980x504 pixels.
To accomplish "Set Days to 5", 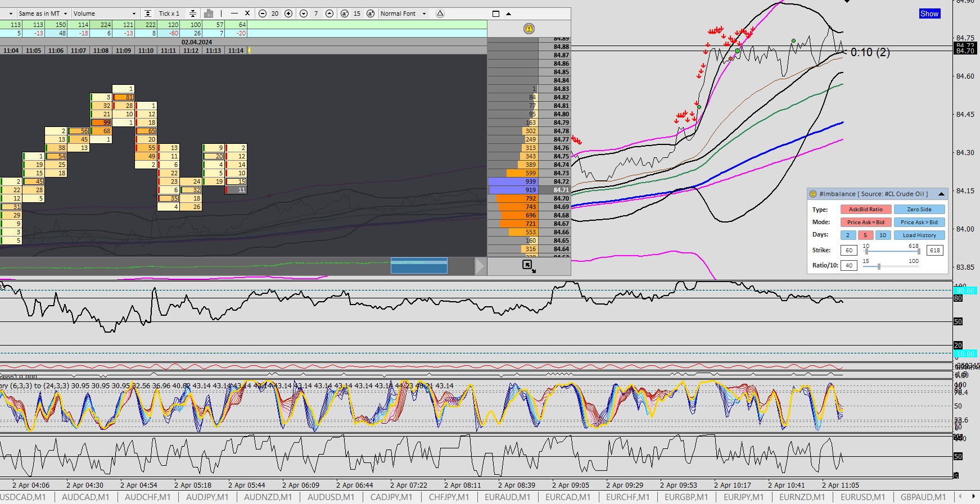I will tap(865, 235).
